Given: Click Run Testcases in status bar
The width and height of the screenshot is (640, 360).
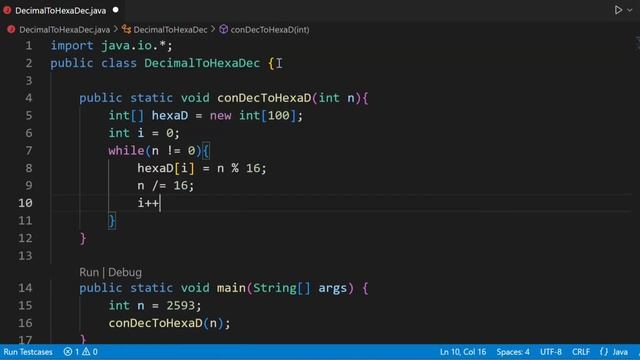Looking at the screenshot, I should coord(28,352).
